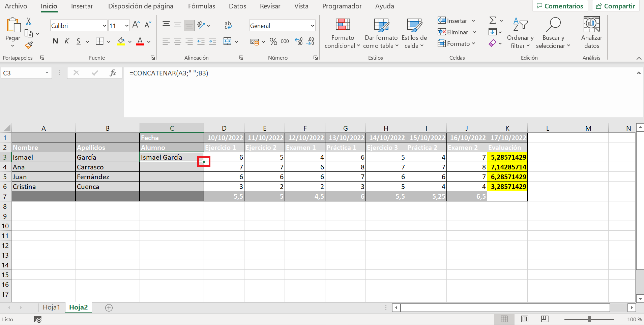
Task: Click the Compartir button
Action: 615,6
